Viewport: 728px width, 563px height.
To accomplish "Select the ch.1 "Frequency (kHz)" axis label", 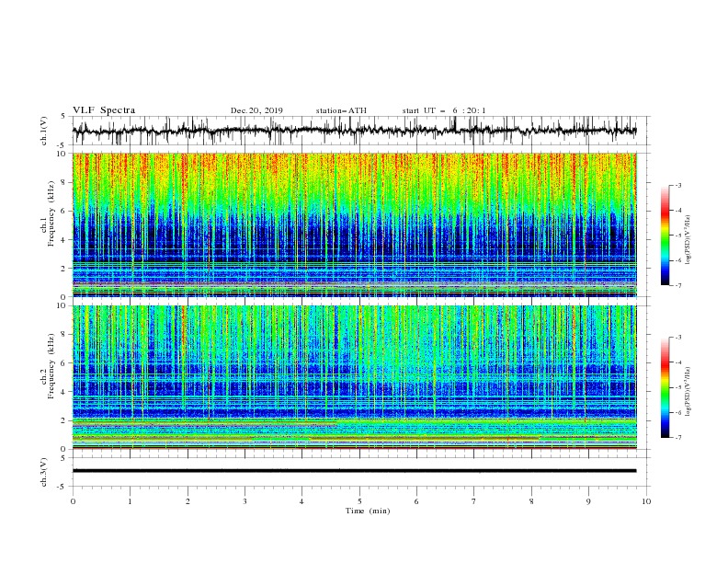I will 51,212.
